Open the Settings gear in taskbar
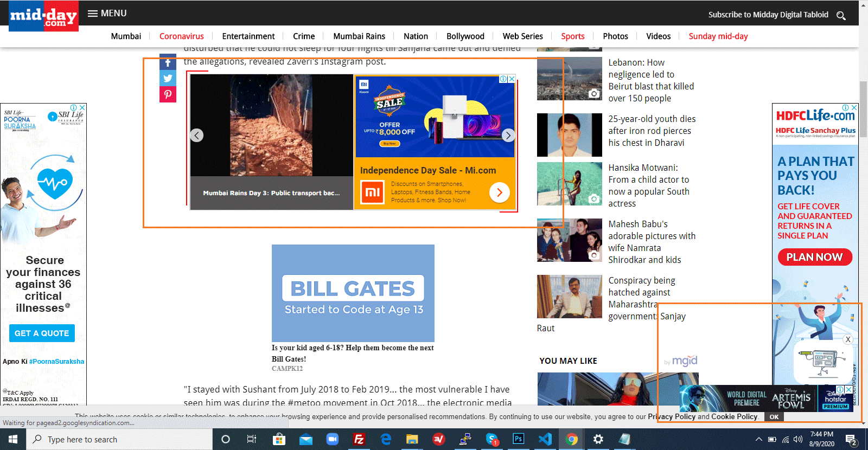This screenshot has height=450, width=868. point(598,439)
